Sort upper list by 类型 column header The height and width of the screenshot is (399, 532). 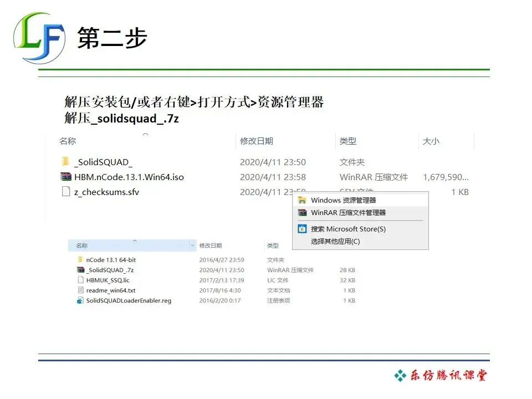tap(348, 141)
